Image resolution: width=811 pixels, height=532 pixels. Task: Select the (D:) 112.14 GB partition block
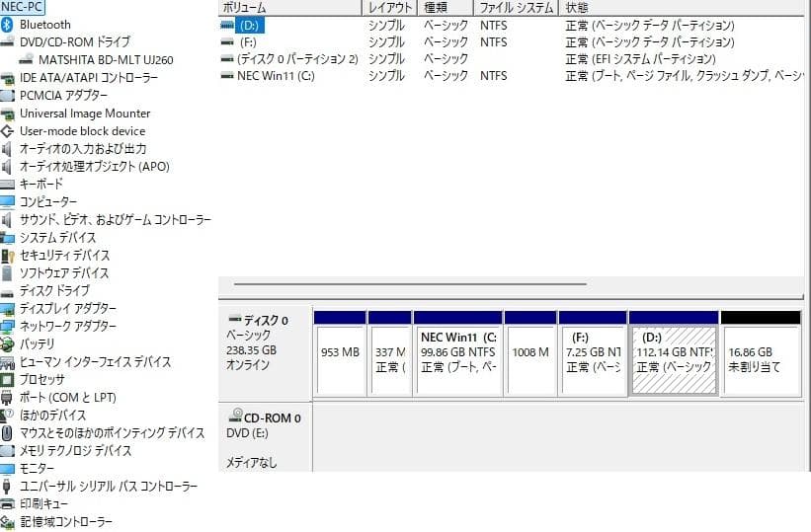tap(674, 354)
